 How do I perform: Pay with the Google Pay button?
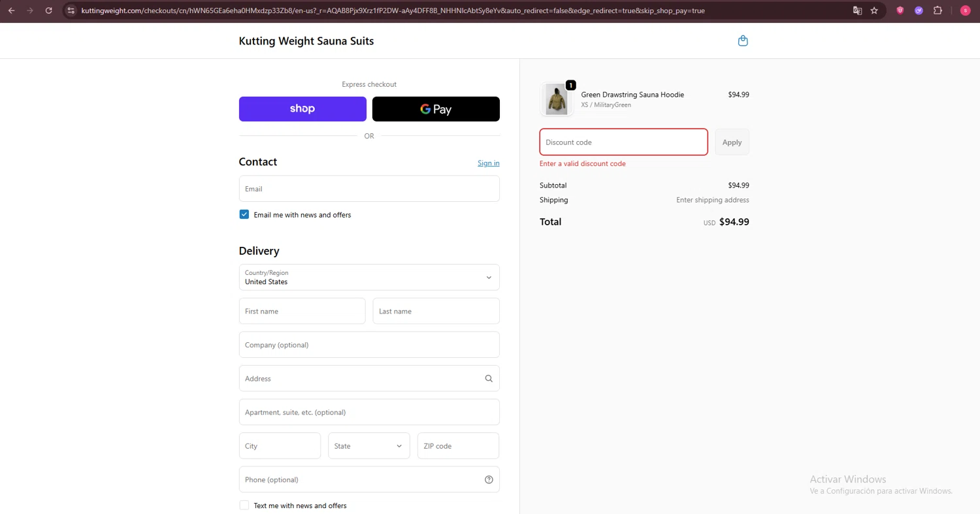tap(436, 109)
